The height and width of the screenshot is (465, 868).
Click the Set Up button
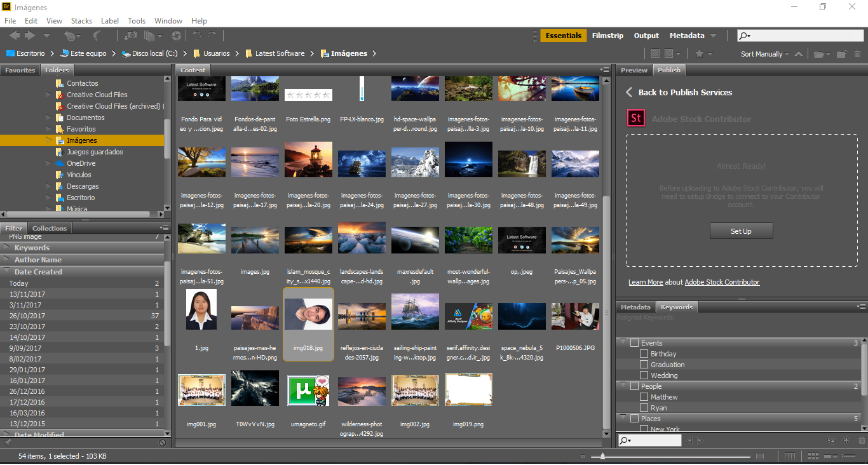coord(741,231)
